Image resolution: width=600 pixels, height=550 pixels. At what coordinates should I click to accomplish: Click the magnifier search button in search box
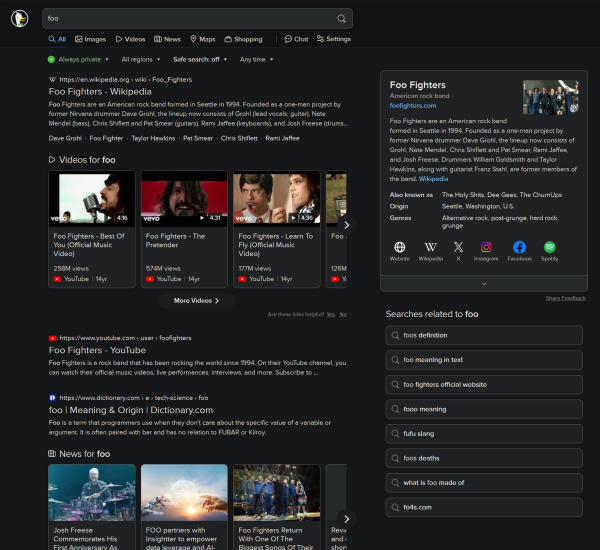[341, 18]
